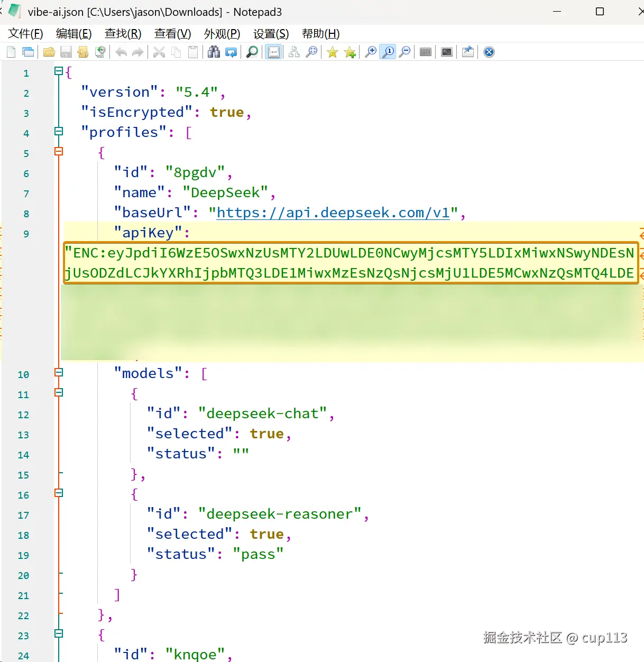Click the recent files history icon
The height and width of the screenshot is (662, 644).
tap(100, 52)
